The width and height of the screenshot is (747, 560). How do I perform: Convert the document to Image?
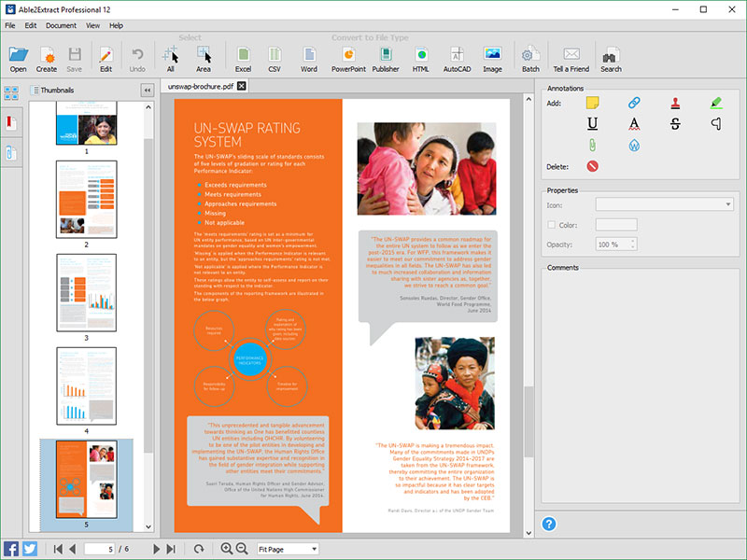point(492,59)
